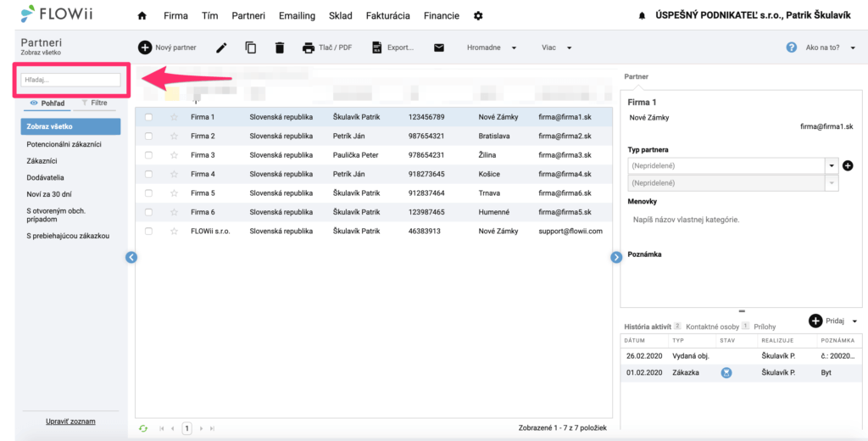This screenshot has height=441, width=868.
Task: Open the Ako na to? dropdown arrow
Action: pyautogui.click(x=853, y=47)
